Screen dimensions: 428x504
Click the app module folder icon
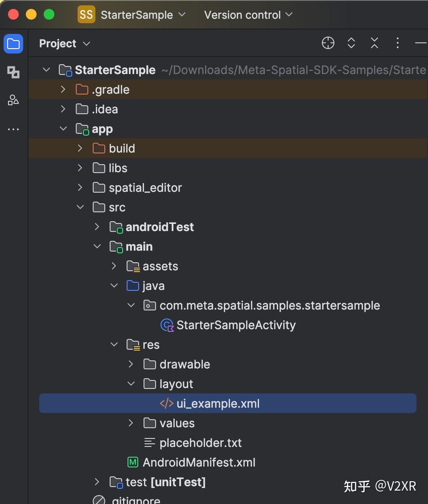pos(82,129)
